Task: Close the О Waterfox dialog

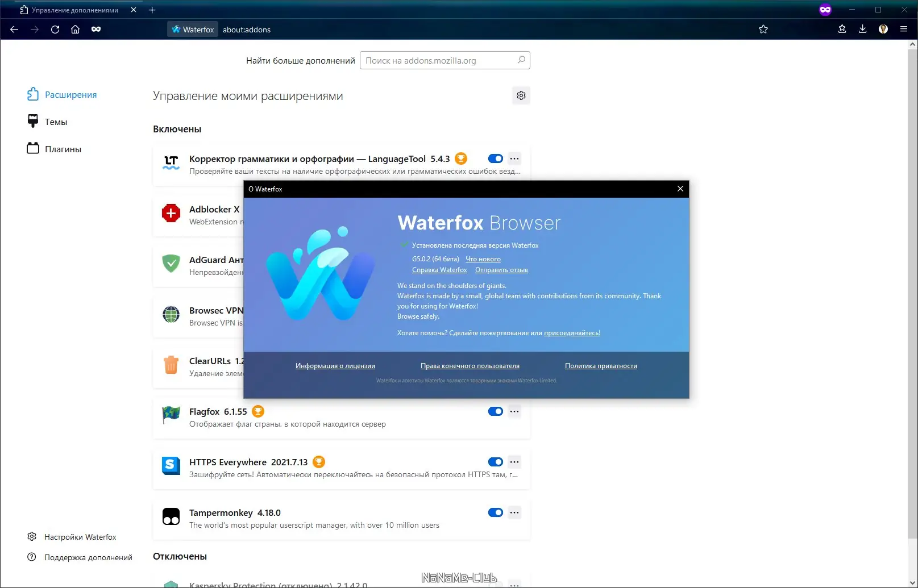Action: (x=680, y=189)
